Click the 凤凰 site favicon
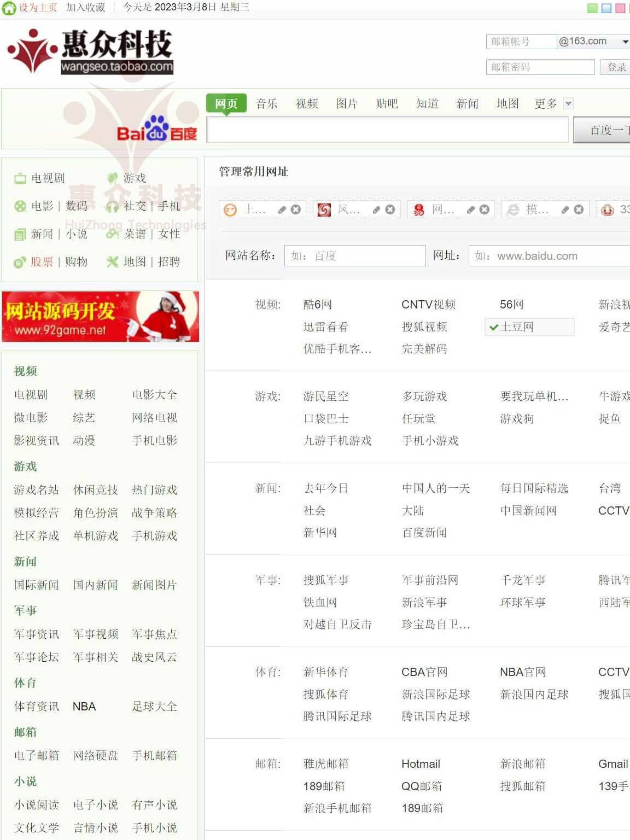 tap(324, 210)
